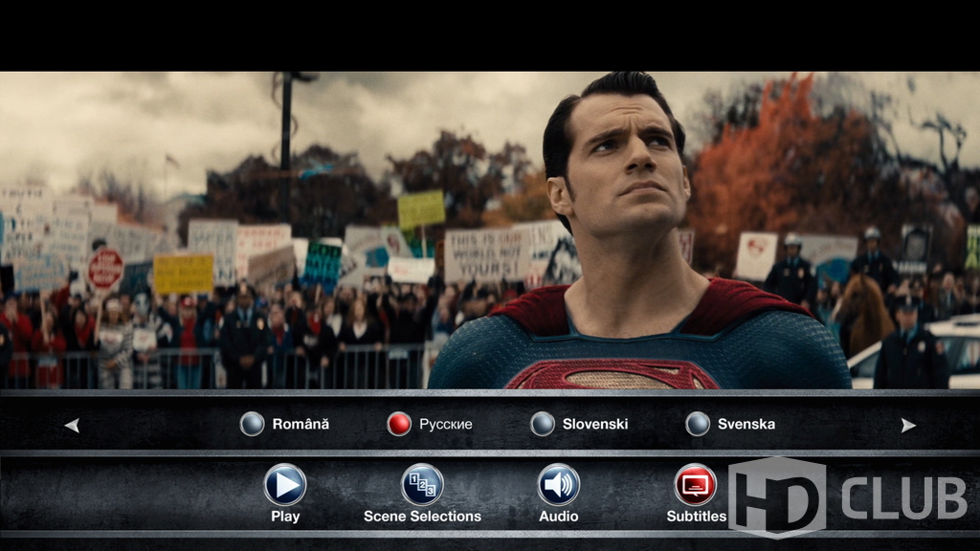
Task: Click the Русские language text
Action: point(446,425)
